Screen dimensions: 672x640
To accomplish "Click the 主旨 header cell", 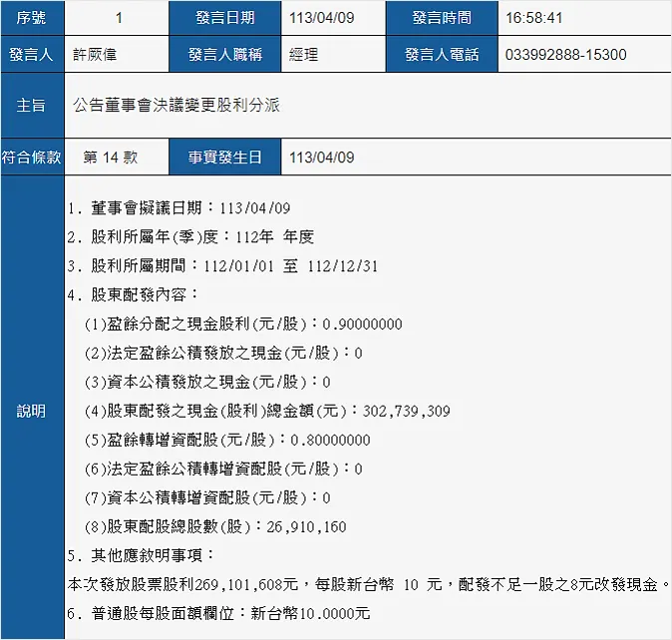I will pos(32,106).
